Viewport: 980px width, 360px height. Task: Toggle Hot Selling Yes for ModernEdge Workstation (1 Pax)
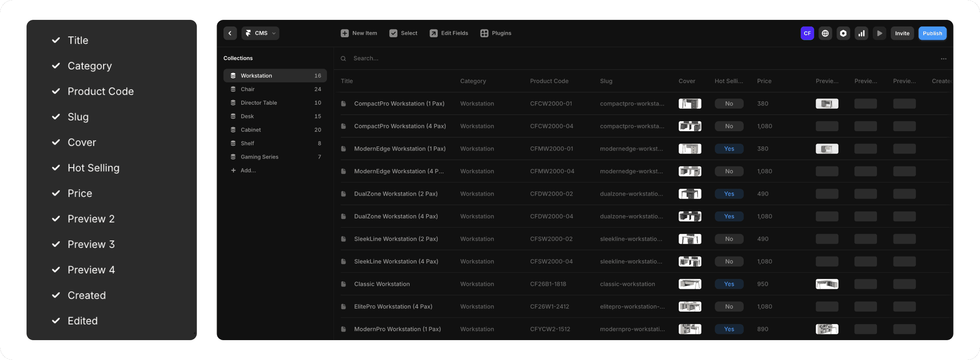pos(729,149)
